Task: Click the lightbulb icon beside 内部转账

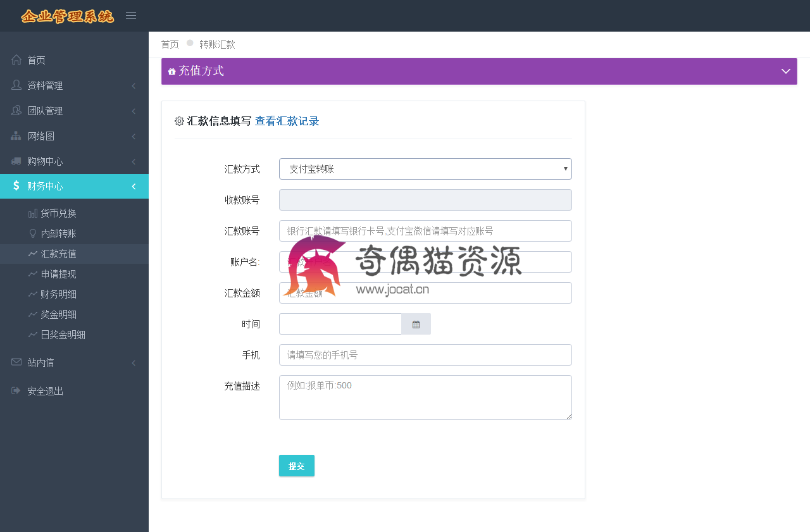Action: point(33,233)
